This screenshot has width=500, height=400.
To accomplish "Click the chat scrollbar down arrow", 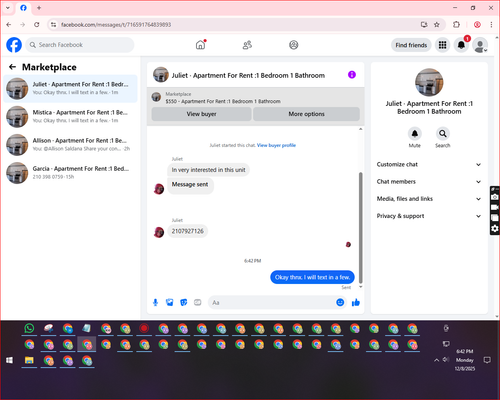I will [x=360, y=287].
